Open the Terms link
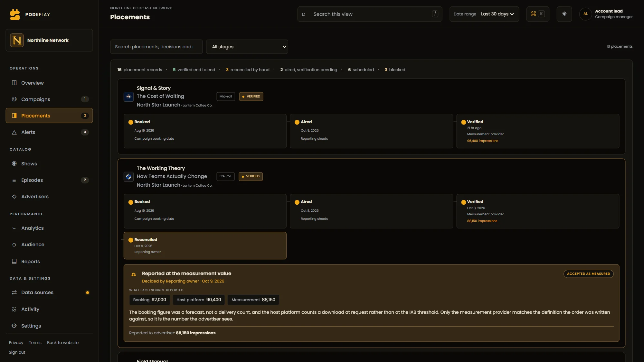The image size is (644, 362). (x=35, y=342)
